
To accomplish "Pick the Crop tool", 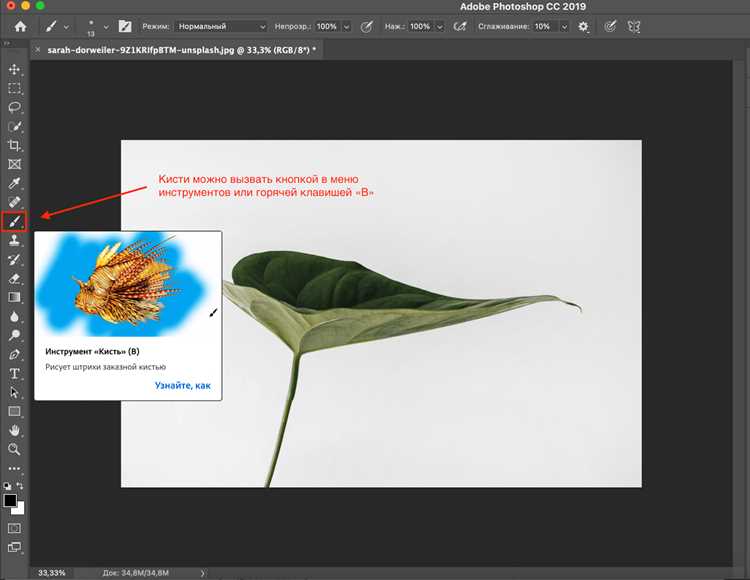I will [14, 145].
